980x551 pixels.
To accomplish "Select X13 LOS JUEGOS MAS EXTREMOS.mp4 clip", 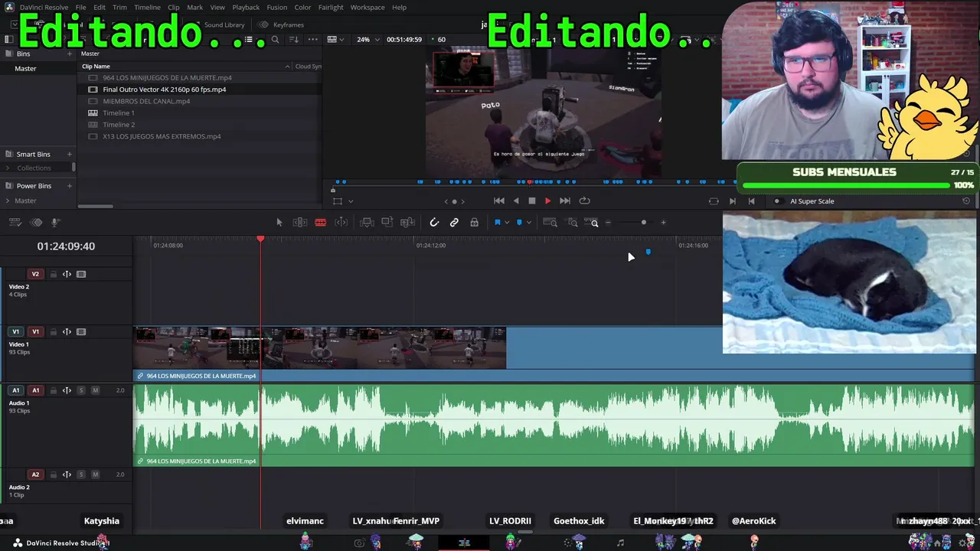I will click(162, 136).
